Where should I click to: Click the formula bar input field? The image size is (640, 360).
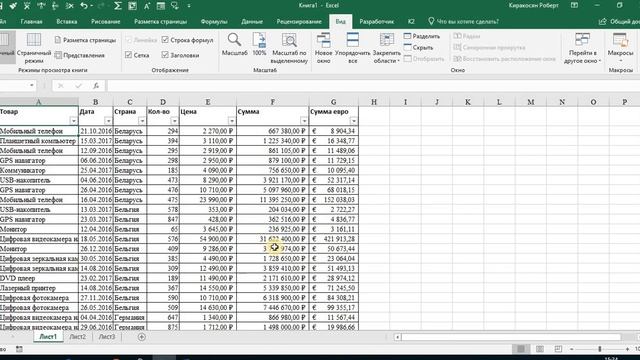coord(373,85)
